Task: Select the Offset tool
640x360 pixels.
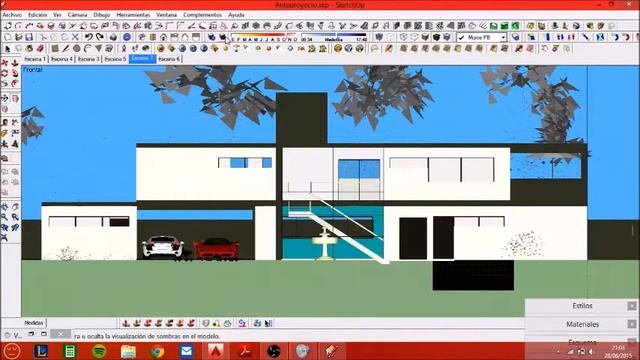Action: (15, 83)
